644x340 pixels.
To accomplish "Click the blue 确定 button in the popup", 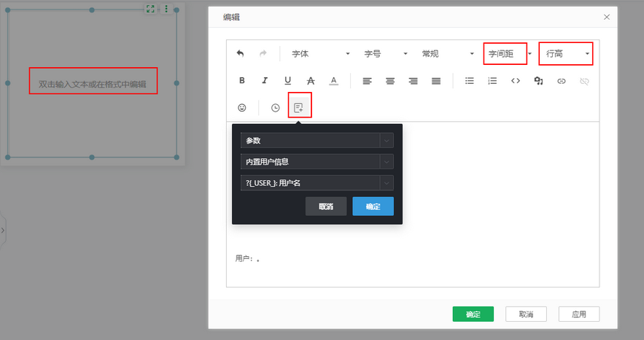I will point(373,206).
